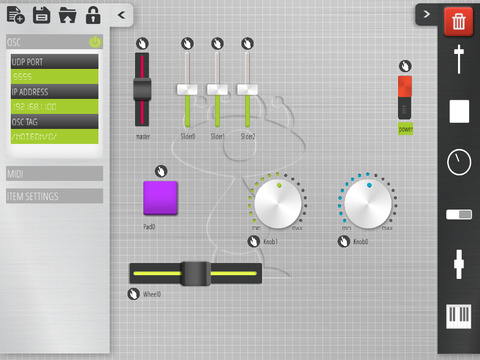
Task: Click the UDP PORT value field
Action: (55, 77)
